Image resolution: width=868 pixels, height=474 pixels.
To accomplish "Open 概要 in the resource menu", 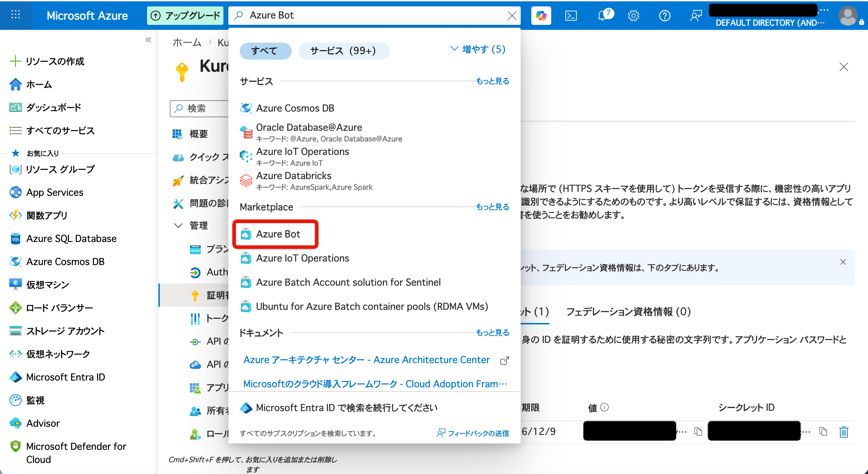I will tap(190, 134).
